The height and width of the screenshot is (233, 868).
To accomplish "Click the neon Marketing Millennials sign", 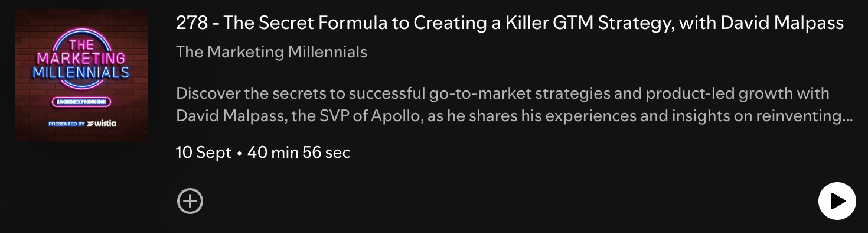I will (81, 59).
